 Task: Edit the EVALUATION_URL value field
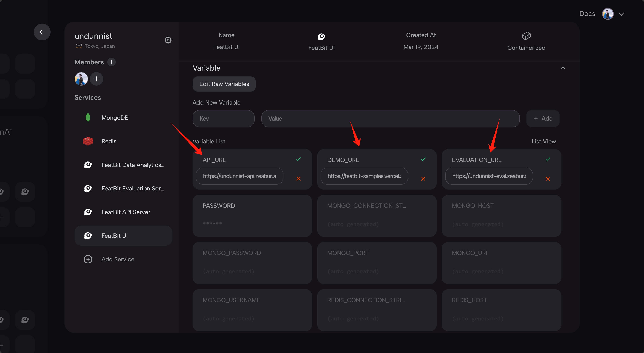pyautogui.click(x=489, y=176)
